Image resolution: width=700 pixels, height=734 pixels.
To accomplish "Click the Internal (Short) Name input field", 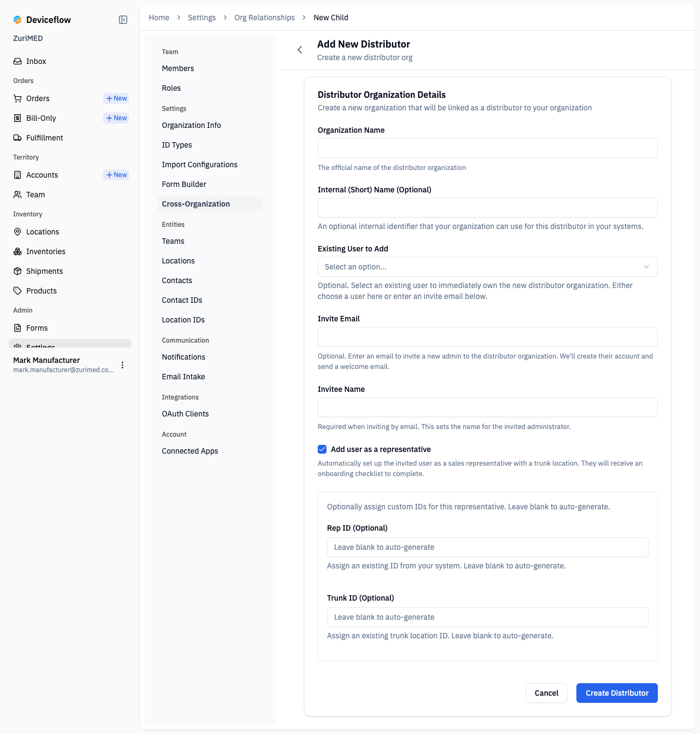I will click(488, 208).
